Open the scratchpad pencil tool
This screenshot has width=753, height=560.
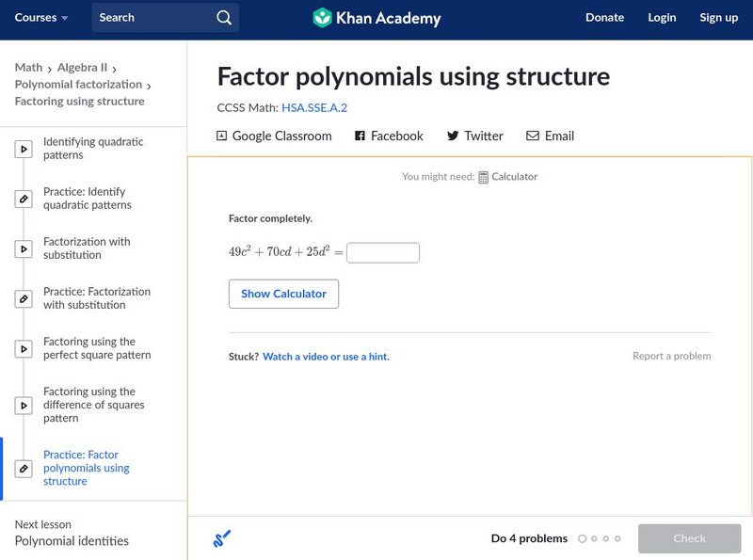[x=222, y=539]
